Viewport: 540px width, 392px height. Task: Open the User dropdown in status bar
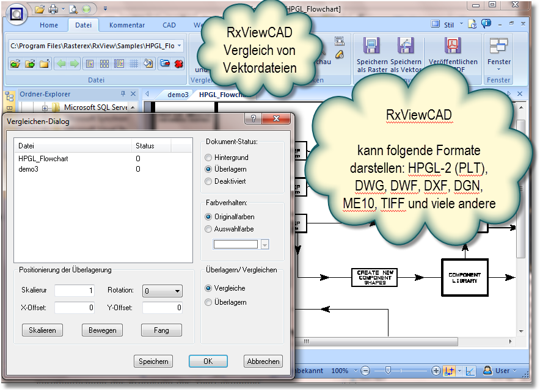[x=514, y=371]
